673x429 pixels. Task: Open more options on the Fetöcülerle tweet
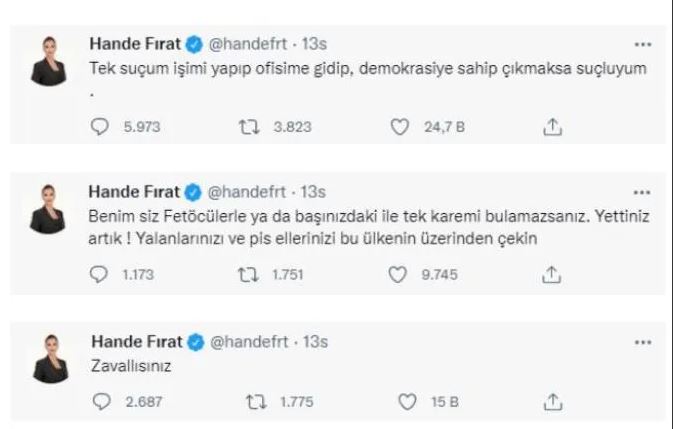[643, 190]
